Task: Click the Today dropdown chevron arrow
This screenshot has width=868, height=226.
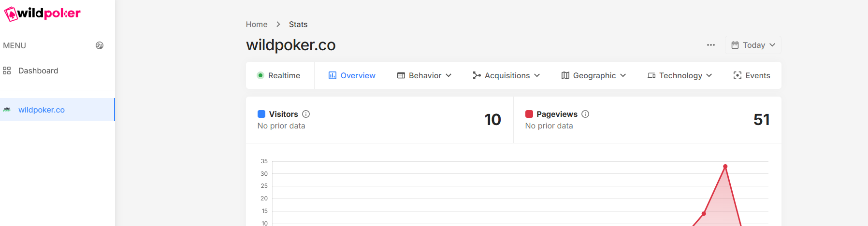Action: pos(772,45)
